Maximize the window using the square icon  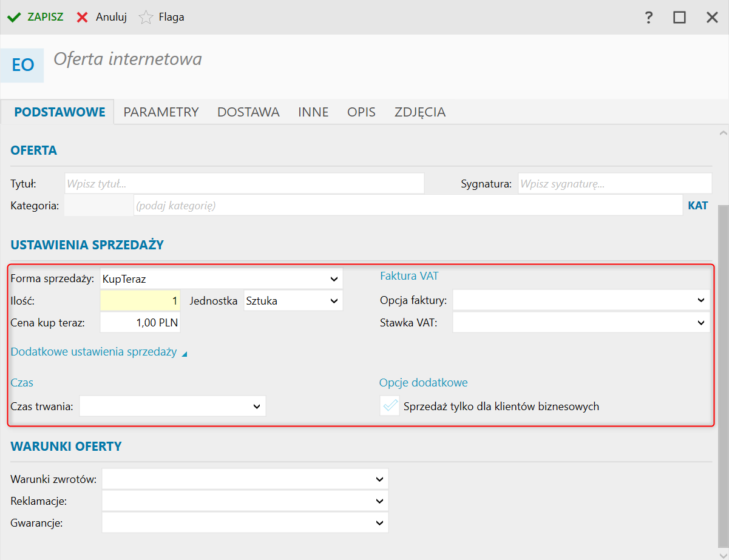pyautogui.click(x=679, y=17)
